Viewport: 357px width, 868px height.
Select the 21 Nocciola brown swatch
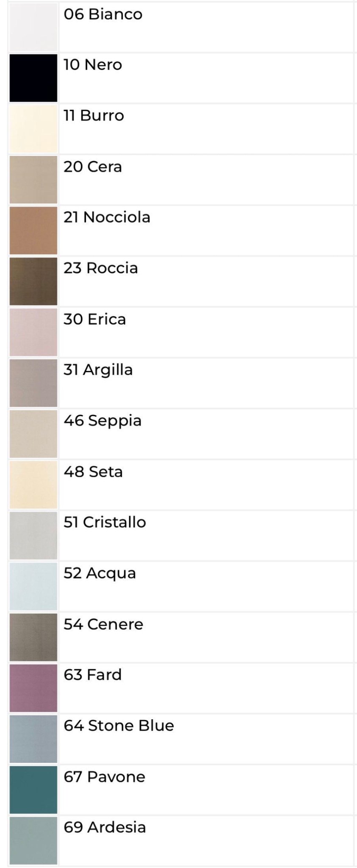pos(33,231)
